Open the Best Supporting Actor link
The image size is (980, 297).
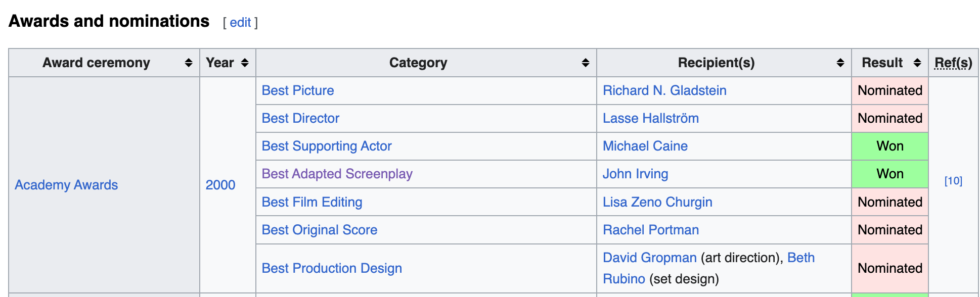pyautogui.click(x=327, y=146)
